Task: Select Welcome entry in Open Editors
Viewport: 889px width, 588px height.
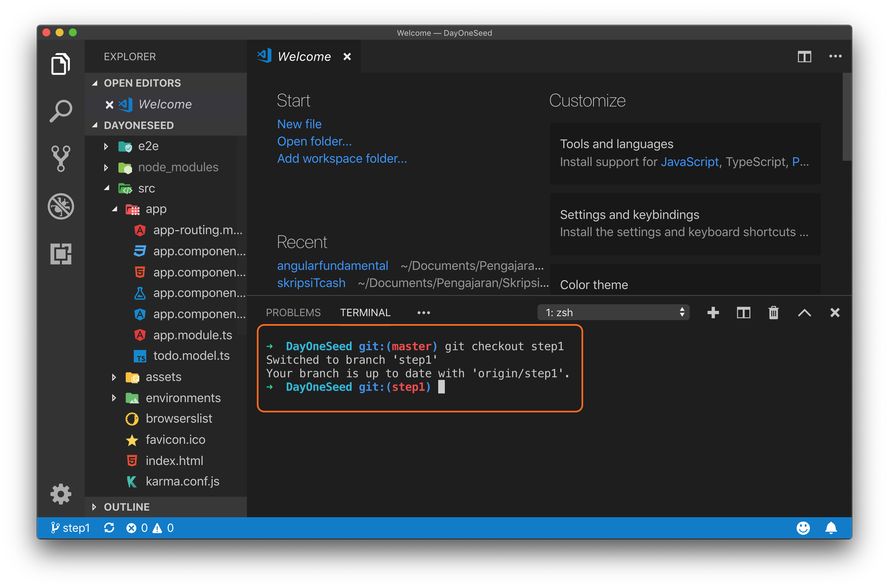Action: [165, 104]
